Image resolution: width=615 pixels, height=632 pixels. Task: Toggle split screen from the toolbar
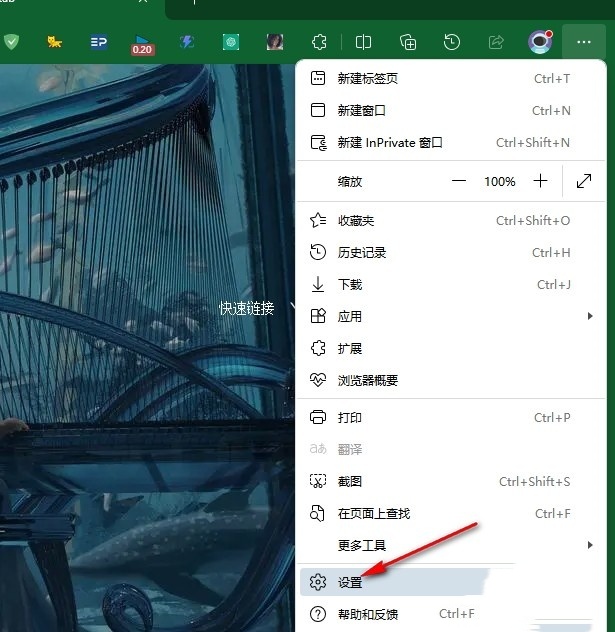click(363, 42)
